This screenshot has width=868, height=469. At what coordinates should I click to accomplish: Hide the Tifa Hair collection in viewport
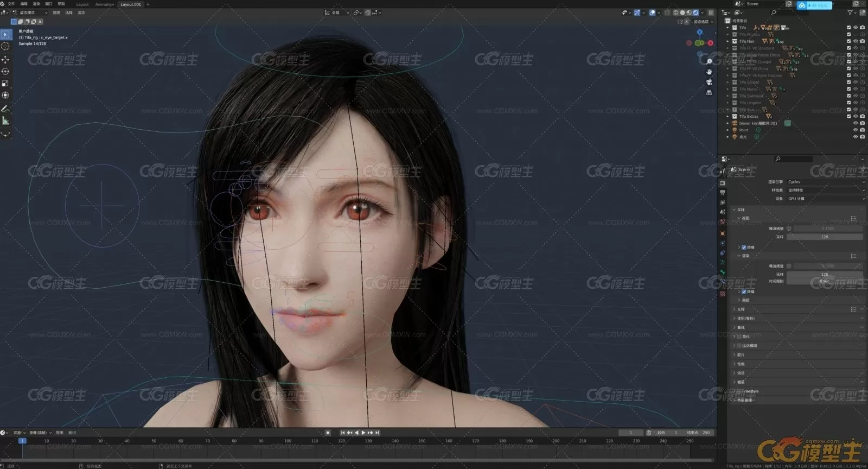click(x=856, y=41)
